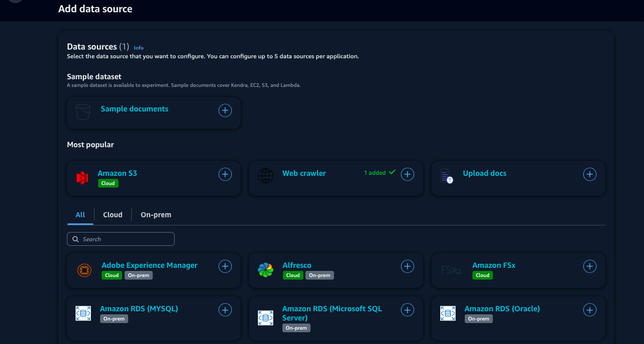Viewport: 644px width, 344px height.
Task: Click the search magnifier icon
Action: point(76,239)
